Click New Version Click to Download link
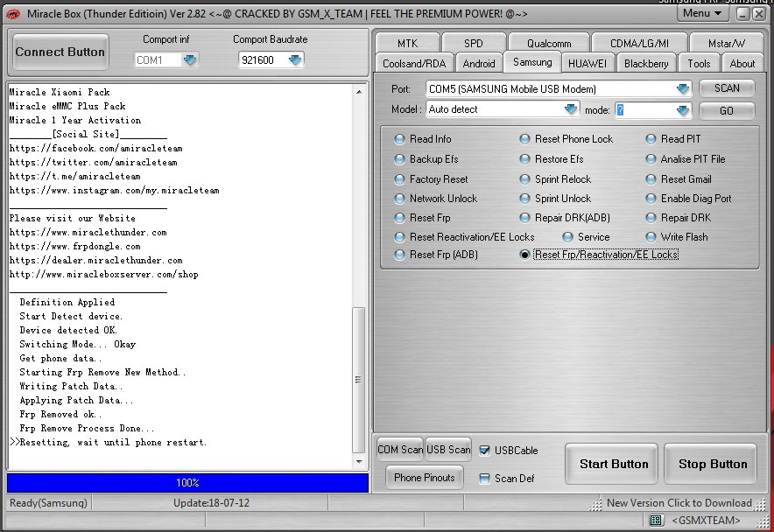The image size is (774, 532). point(679,503)
